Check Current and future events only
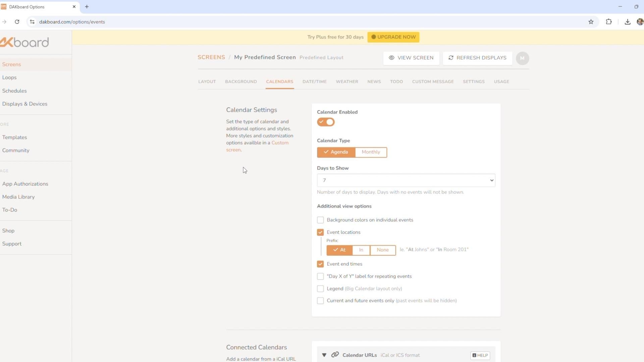The image size is (644, 362). 320,301
